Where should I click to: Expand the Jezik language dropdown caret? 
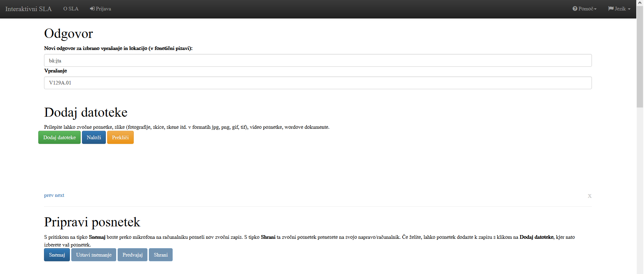coord(629,9)
